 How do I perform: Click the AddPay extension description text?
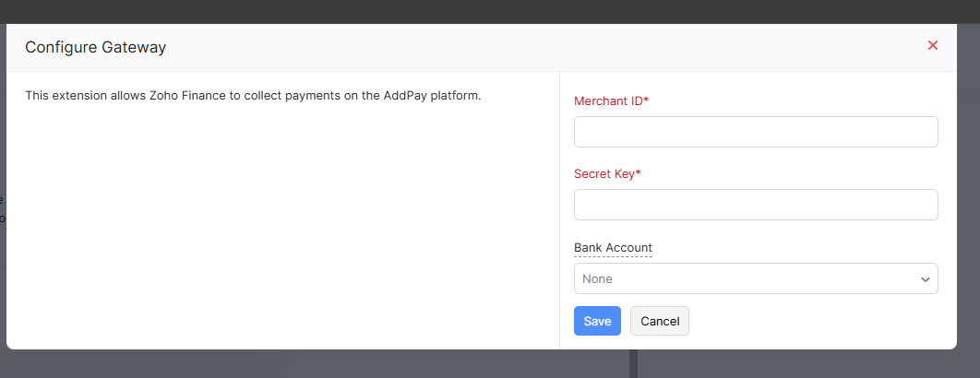(253, 95)
